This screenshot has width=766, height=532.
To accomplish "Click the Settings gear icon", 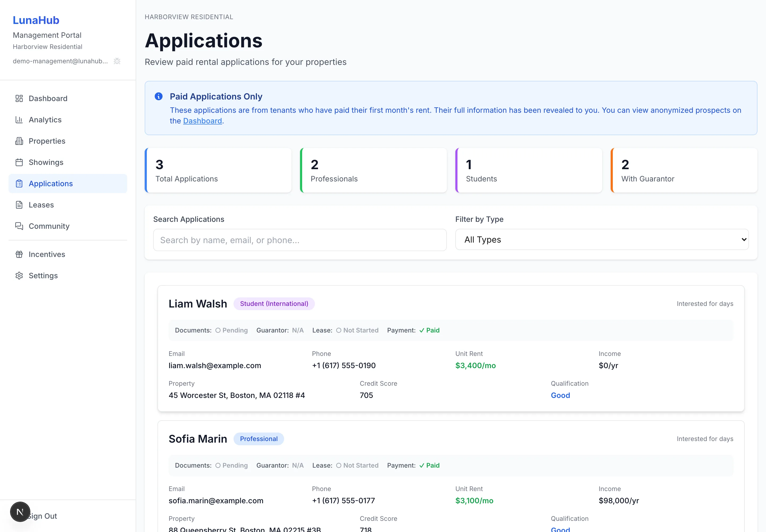I will coord(19,276).
